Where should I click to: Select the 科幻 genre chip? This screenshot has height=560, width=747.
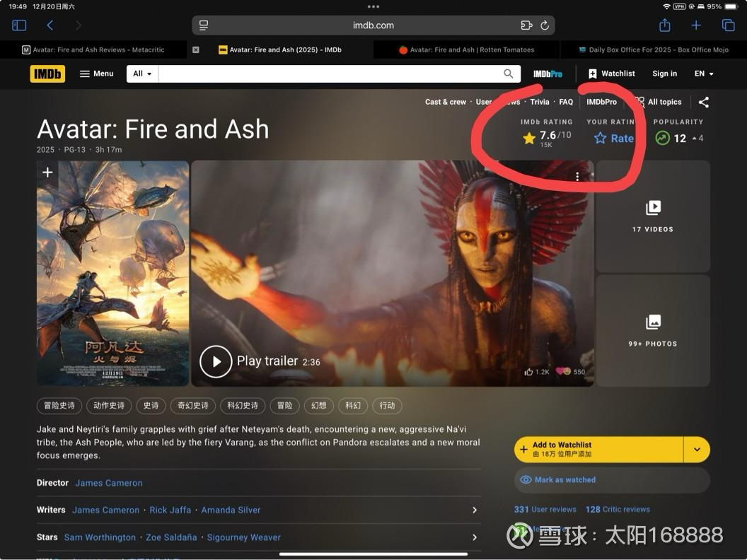point(353,406)
